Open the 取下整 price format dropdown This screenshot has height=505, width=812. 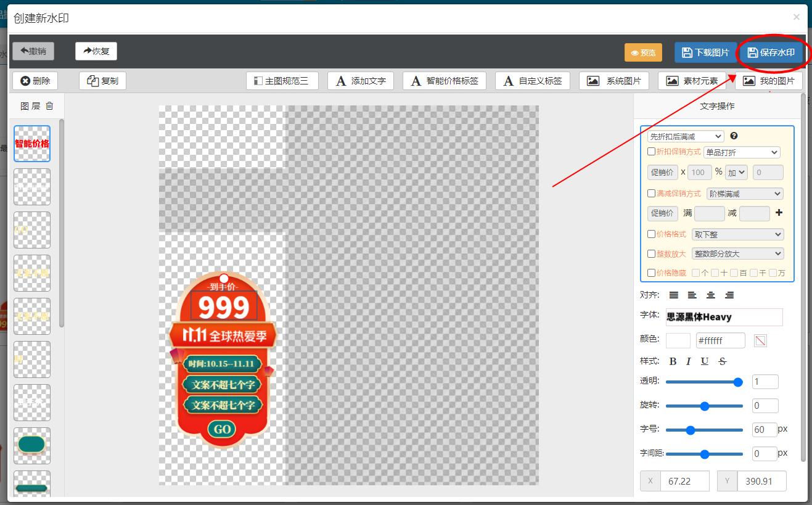[x=737, y=234]
